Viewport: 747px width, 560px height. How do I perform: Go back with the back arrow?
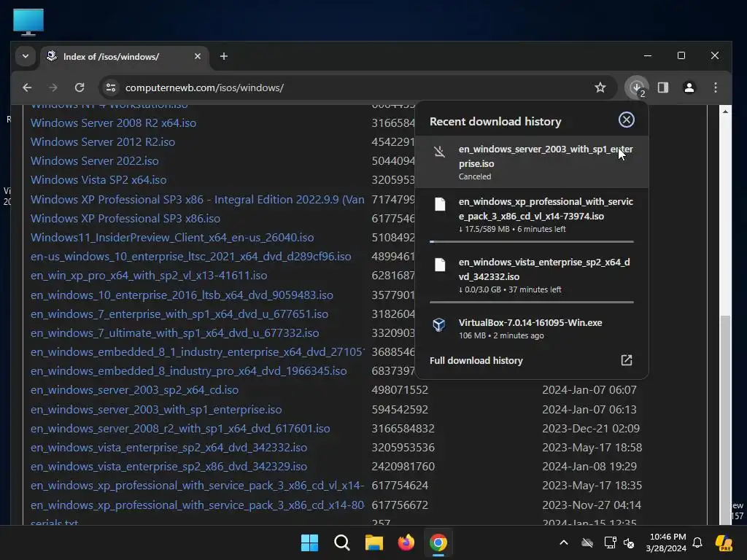click(x=27, y=87)
